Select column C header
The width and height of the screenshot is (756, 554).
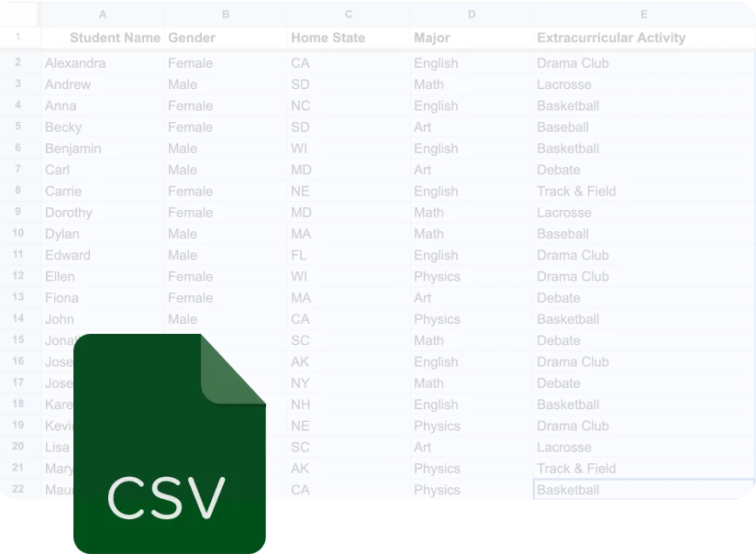coord(349,15)
